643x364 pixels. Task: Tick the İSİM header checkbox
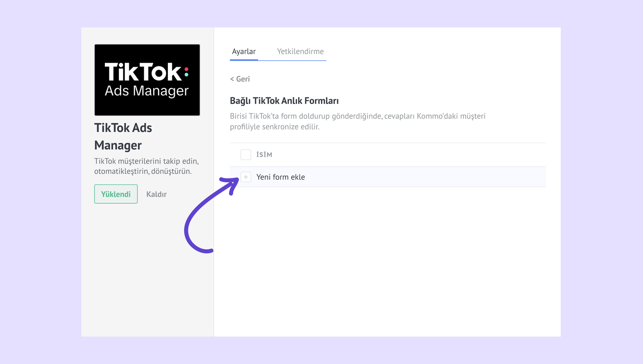click(x=246, y=155)
